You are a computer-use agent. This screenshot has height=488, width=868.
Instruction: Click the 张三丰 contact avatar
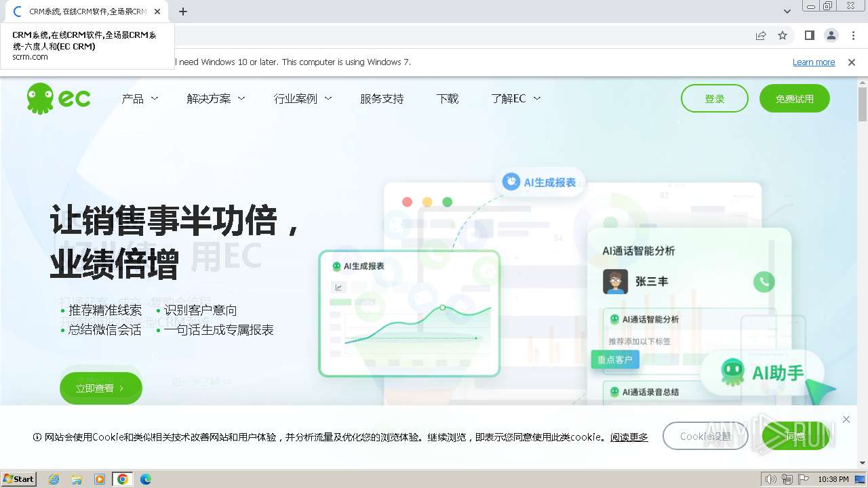pyautogui.click(x=615, y=281)
